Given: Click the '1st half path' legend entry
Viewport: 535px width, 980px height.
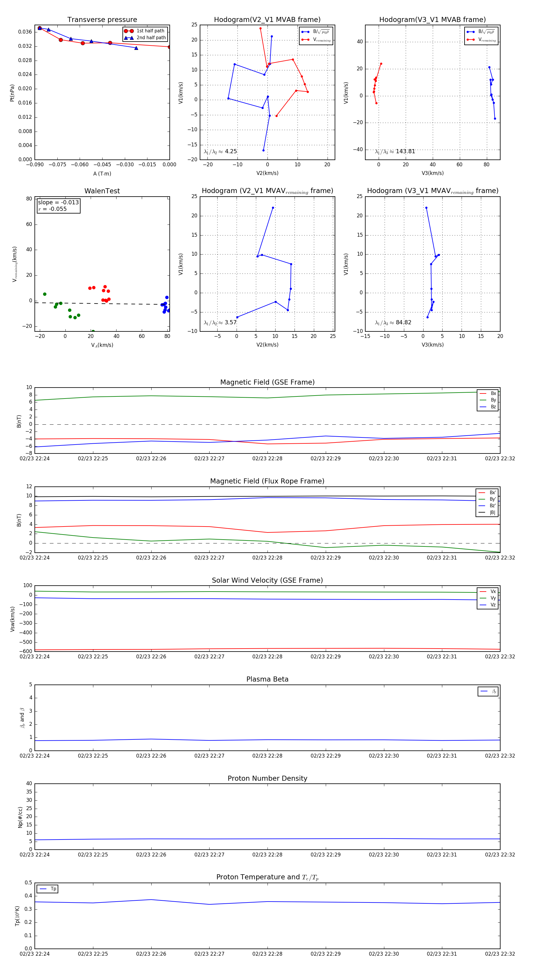Looking at the screenshot, I should 145,31.
